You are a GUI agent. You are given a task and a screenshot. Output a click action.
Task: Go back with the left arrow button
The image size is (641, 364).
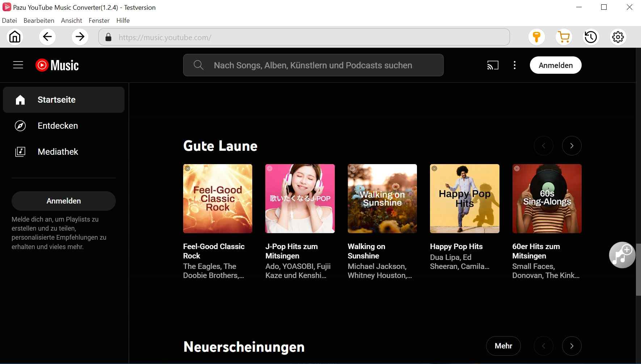tap(47, 37)
